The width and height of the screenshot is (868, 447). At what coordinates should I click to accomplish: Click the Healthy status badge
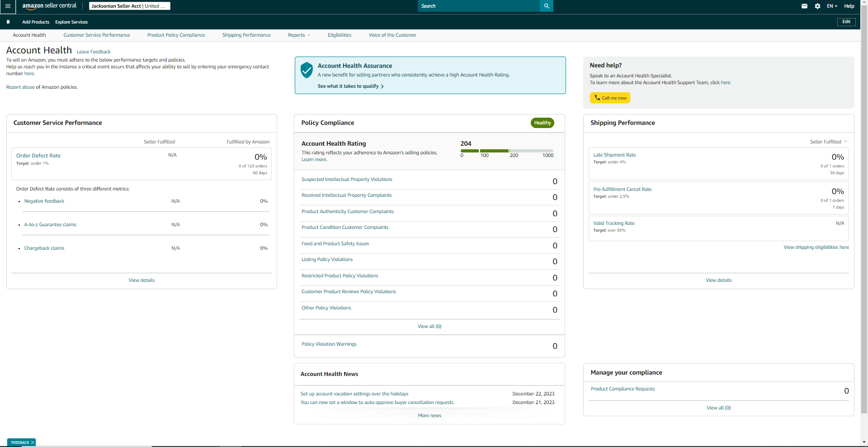tap(542, 123)
